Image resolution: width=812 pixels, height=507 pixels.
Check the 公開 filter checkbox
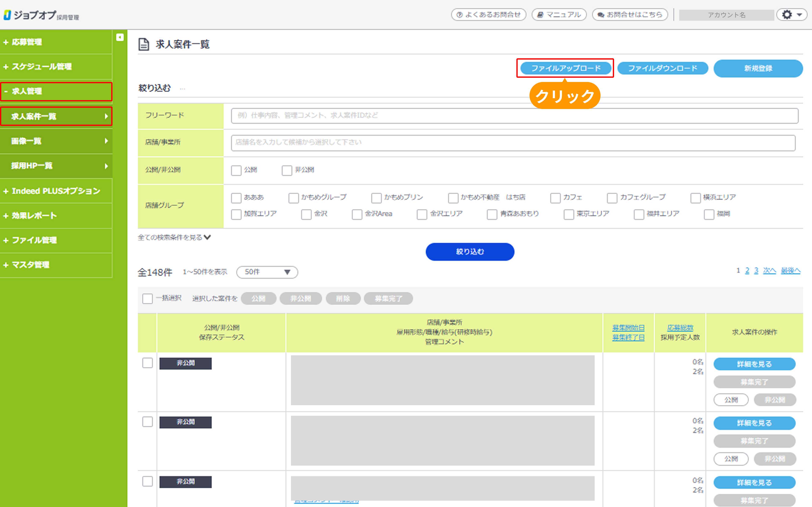(236, 170)
